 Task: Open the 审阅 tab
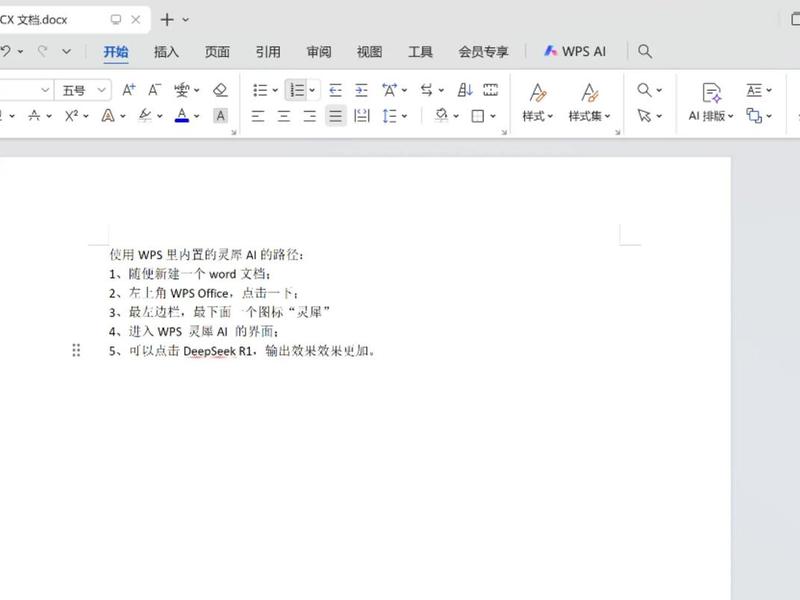coord(319,52)
